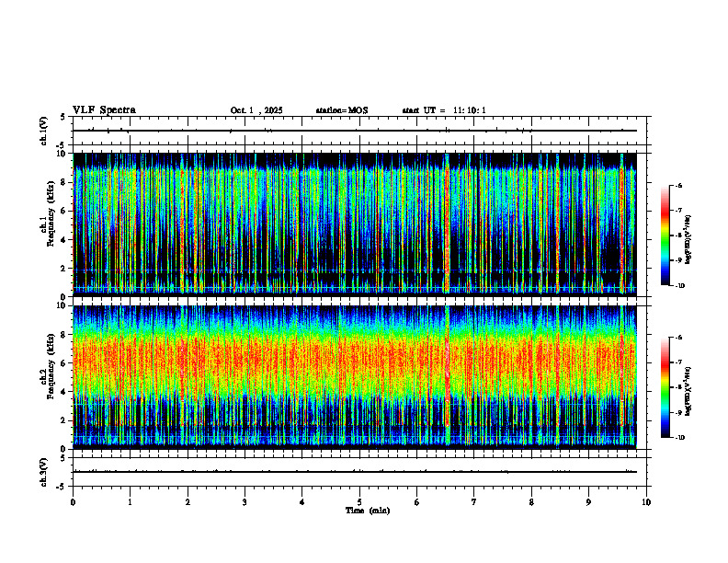The image size is (728, 563).
Task: Click the ch.2 colorbar log(PSD) units label
Action: (688, 391)
